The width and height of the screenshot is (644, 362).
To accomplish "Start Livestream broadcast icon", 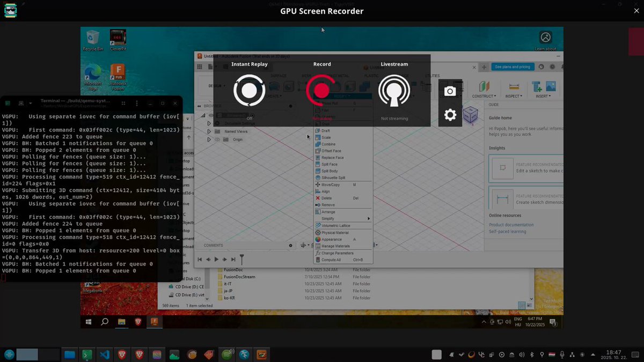I will coord(394,90).
